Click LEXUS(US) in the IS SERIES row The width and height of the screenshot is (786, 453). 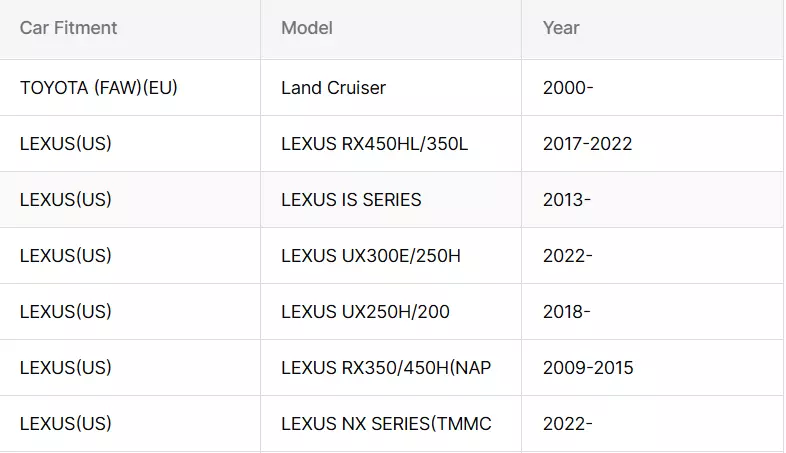(x=66, y=200)
